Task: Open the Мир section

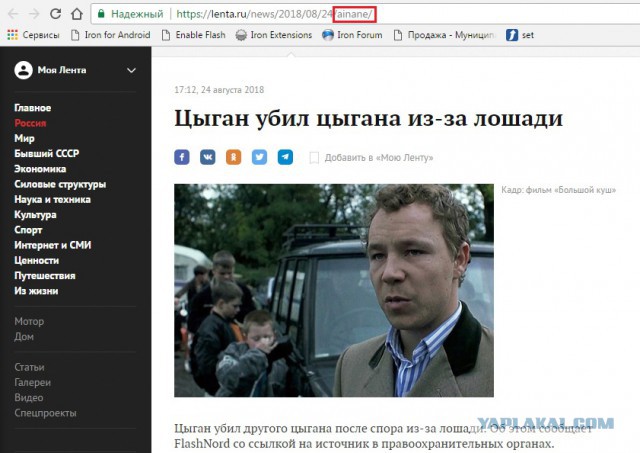Action: point(24,138)
